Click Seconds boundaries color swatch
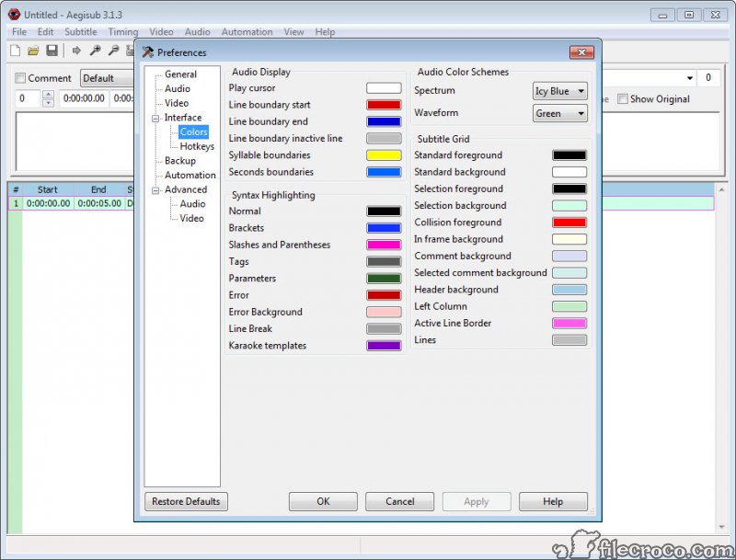Image resolution: width=736 pixels, height=560 pixels. 384,172
